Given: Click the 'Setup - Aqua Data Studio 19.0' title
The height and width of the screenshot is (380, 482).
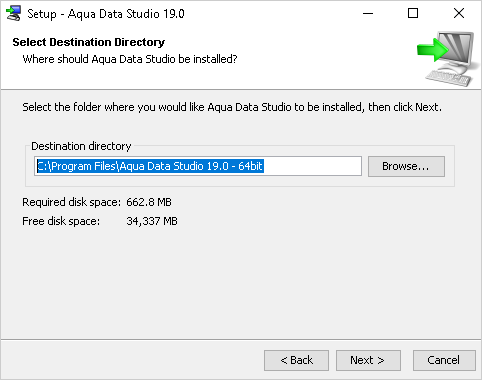Looking at the screenshot, I should point(106,14).
